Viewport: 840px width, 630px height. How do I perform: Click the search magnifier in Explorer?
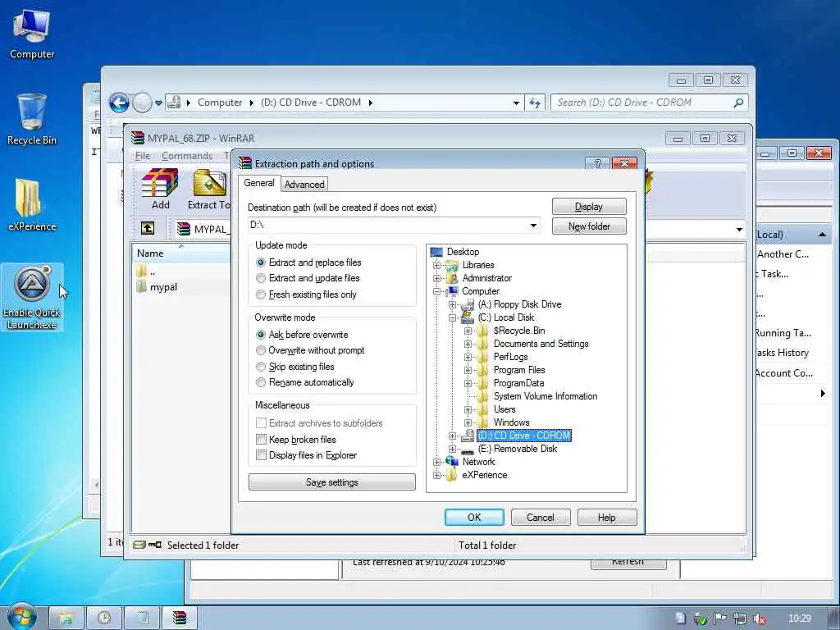(x=738, y=103)
